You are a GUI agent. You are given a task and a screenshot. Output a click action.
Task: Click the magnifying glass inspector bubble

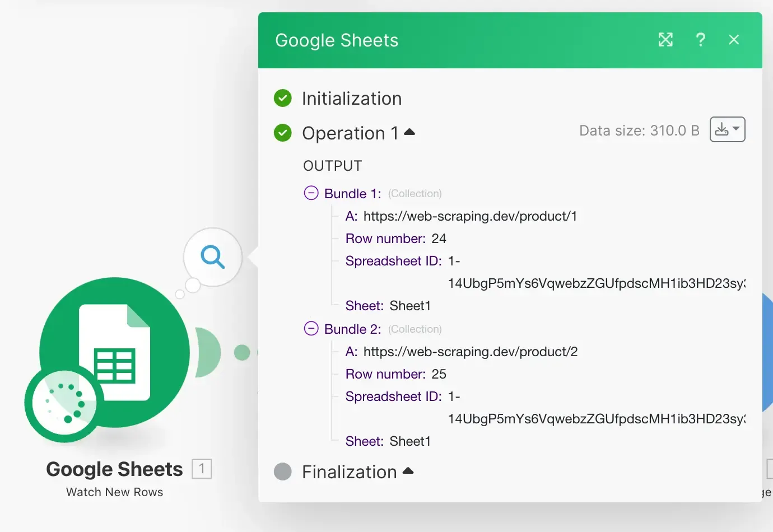(x=213, y=257)
